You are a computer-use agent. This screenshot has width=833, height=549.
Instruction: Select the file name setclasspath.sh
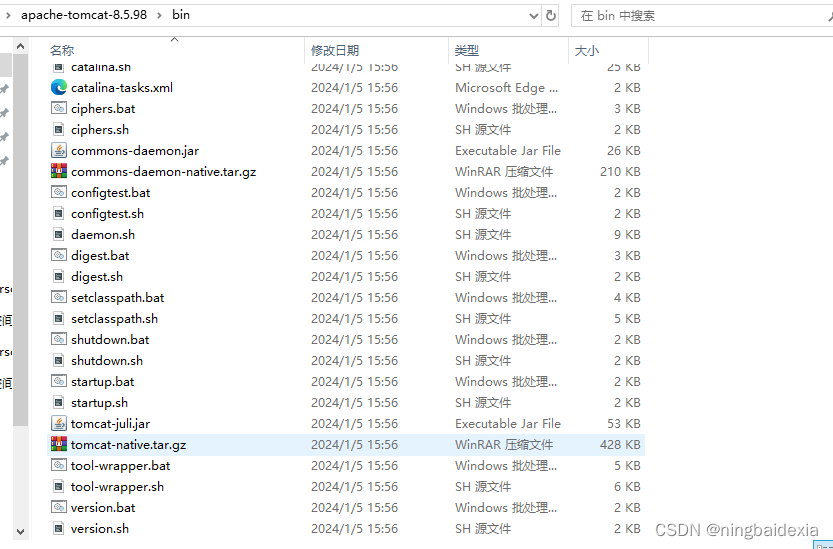click(x=114, y=318)
